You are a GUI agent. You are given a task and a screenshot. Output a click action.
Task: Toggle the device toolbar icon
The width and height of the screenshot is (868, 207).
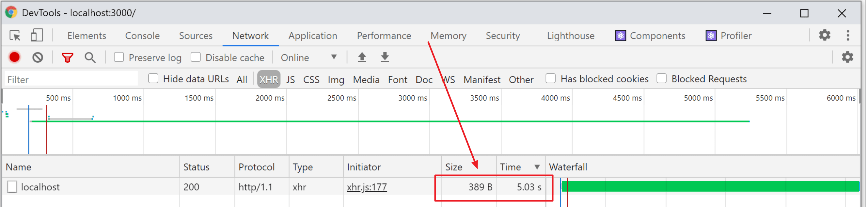click(x=37, y=35)
